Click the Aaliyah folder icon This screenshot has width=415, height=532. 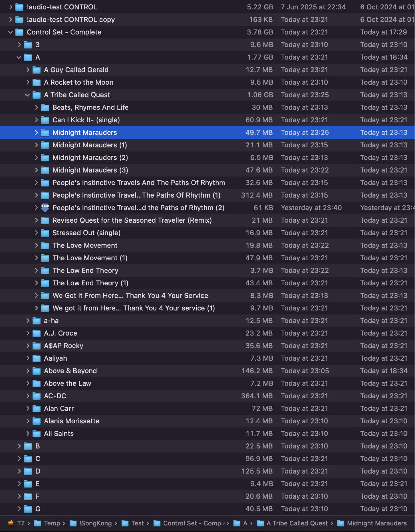[37, 358]
